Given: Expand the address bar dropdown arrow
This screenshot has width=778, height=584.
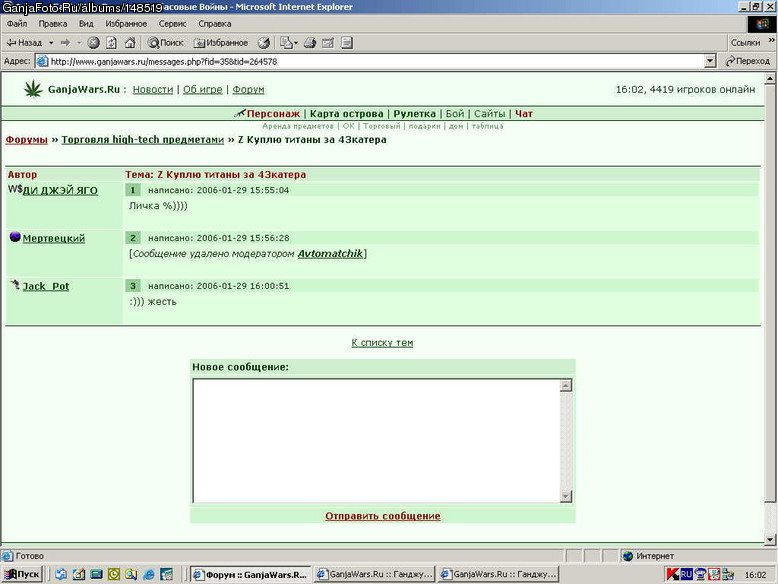Looking at the screenshot, I should point(710,61).
